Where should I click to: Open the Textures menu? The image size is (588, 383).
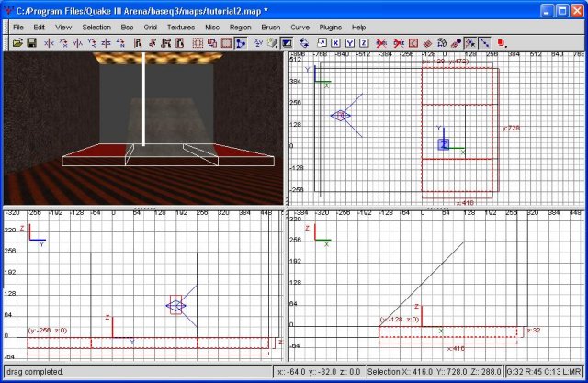point(181,28)
